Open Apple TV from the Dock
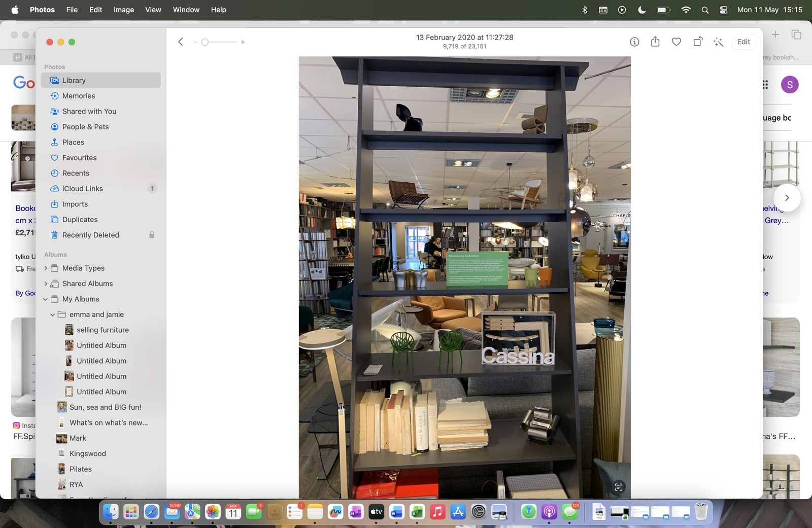 pos(376,512)
